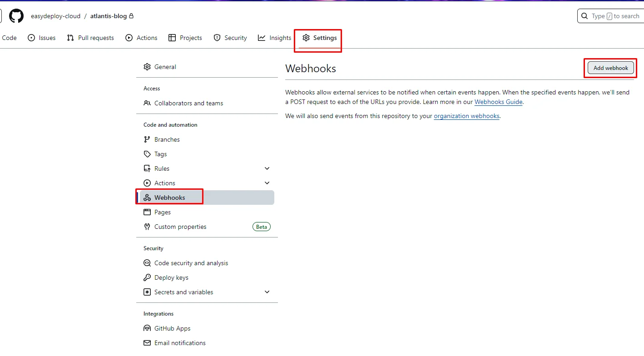Focus the Type / to search field
Image resolution: width=644 pixels, height=356 pixels.
610,16
